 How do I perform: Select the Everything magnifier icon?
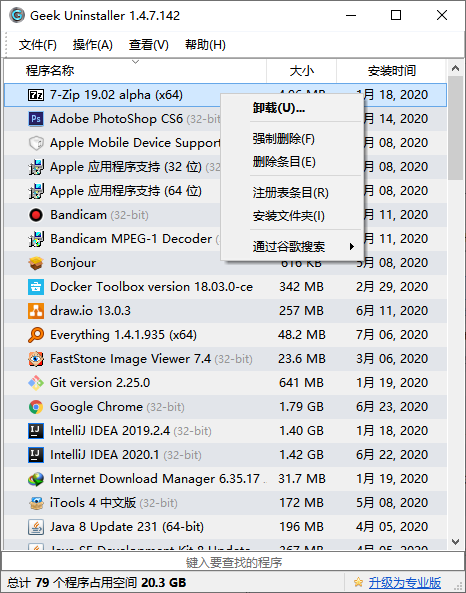pyautogui.click(x=36, y=335)
